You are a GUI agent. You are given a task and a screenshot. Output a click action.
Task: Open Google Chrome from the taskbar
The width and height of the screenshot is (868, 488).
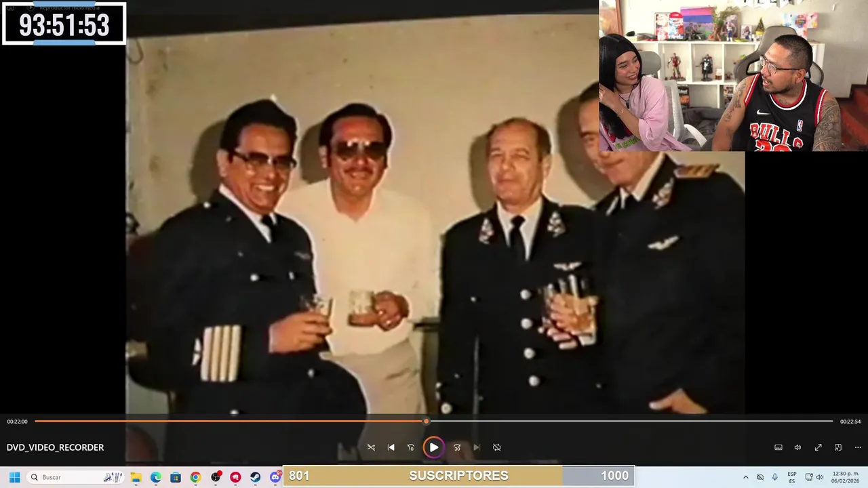pos(195,477)
